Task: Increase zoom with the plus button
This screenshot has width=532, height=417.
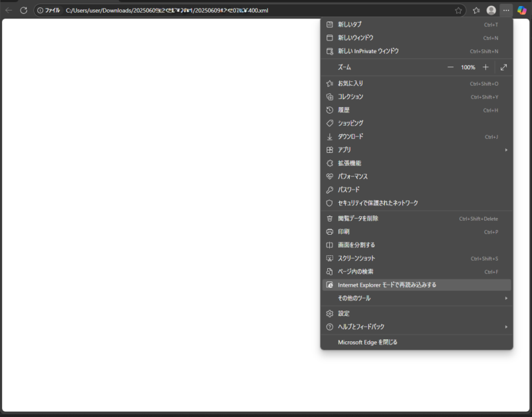Action: click(x=485, y=67)
